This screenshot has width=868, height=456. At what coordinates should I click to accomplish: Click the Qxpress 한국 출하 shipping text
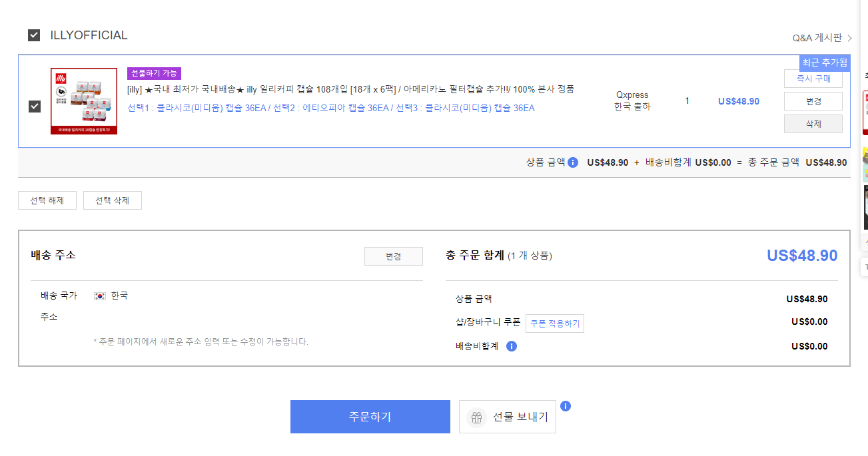coord(632,101)
